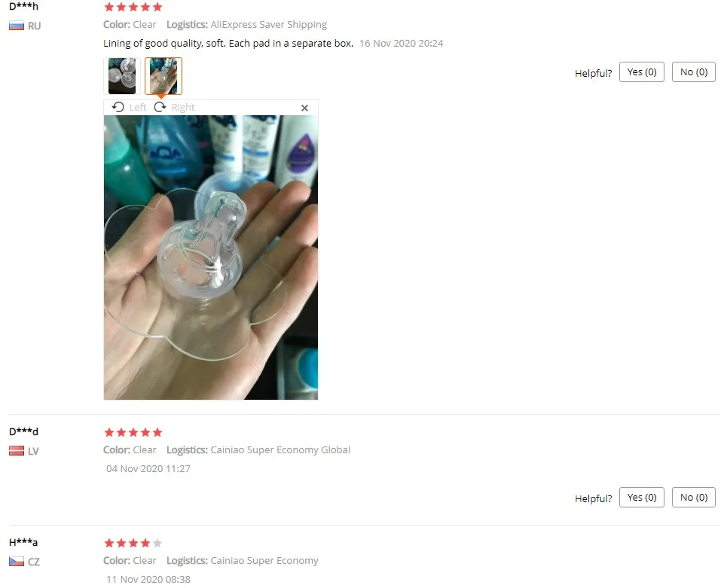The width and height of the screenshot is (724, 588).
Task: Click the Russian flag icon next to RU
Action: point(17,26)
